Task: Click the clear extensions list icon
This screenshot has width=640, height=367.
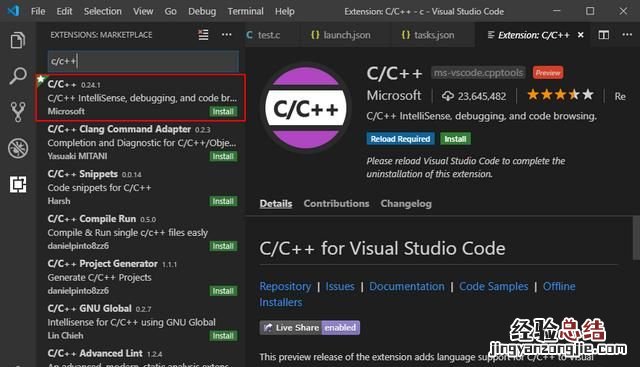Action: coord(203,35)
